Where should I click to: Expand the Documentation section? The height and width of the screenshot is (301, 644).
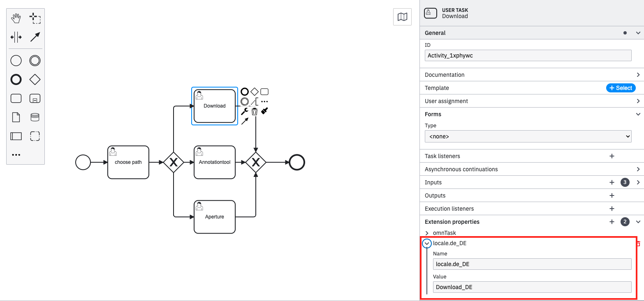click(531, 74)
